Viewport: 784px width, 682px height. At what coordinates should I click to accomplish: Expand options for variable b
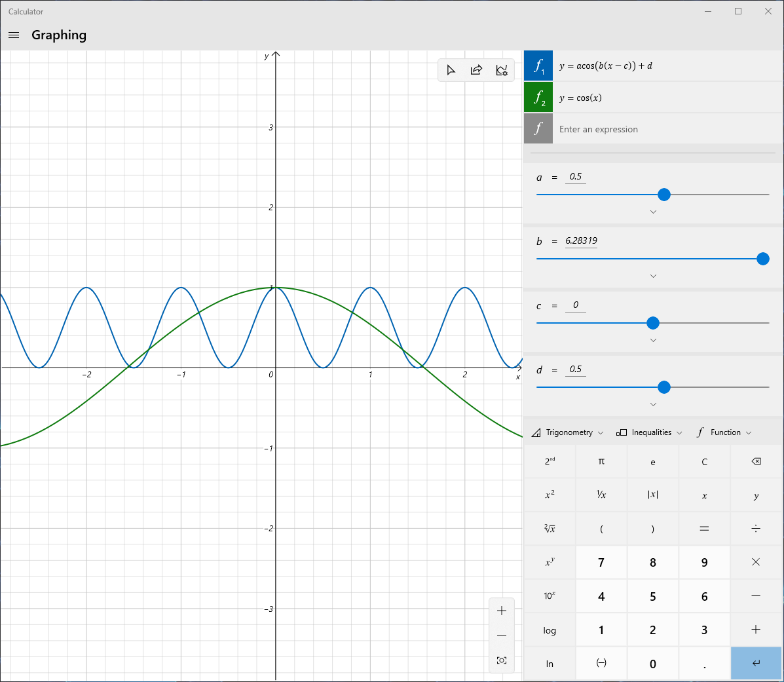coord(652,276)
